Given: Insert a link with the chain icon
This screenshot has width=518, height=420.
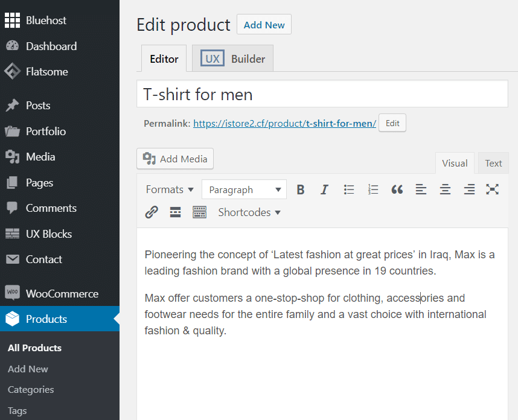Looking at the screenshot, I should (x=152, y=212).
